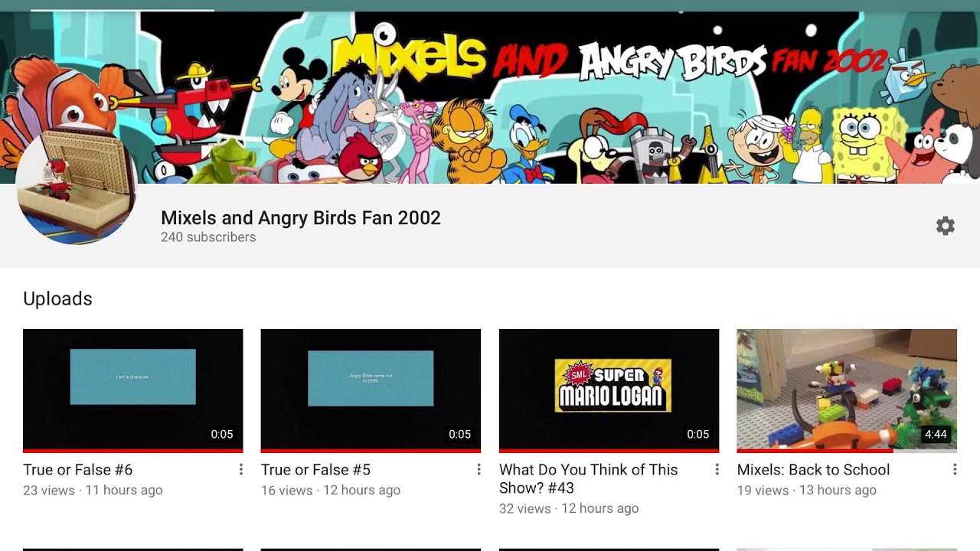
Task: Open the True or False #6 title
Action: [x=78, y=470]
